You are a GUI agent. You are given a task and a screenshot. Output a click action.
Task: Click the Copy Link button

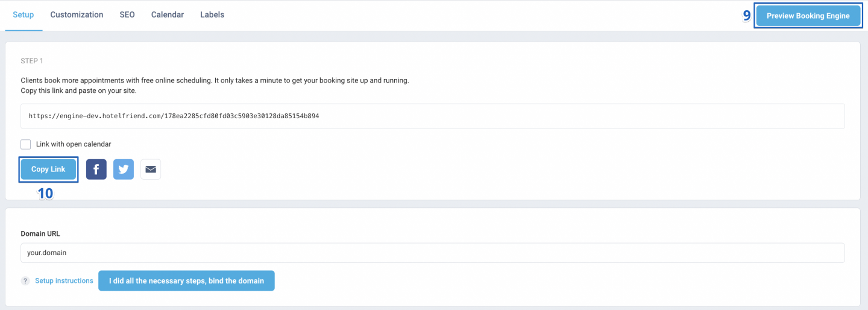point(48,169)
